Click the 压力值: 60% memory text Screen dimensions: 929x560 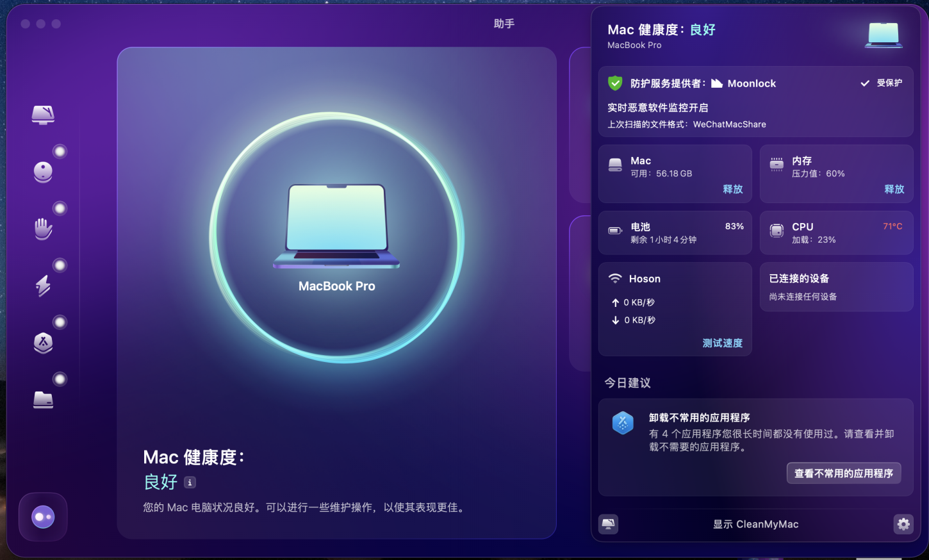818,174
